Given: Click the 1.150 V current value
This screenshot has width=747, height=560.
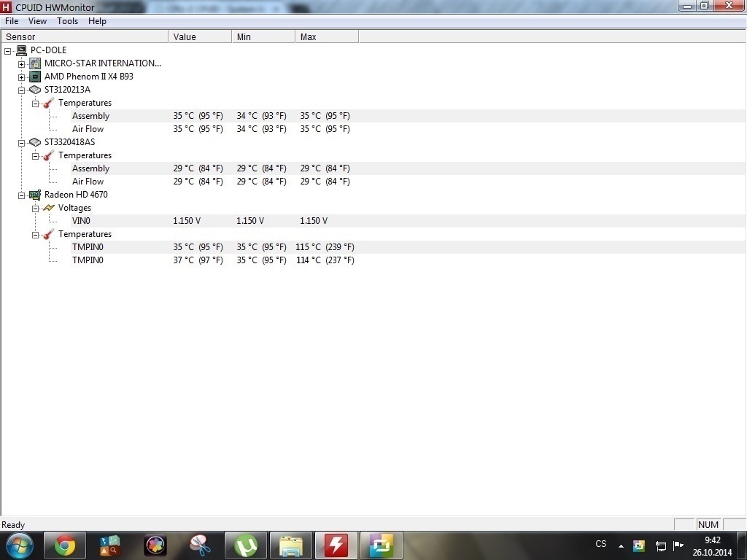Looking at the screenshot, I should [x=187, y=220].
